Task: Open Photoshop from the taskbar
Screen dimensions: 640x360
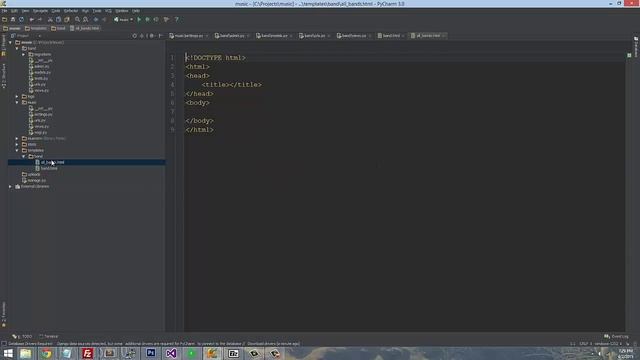Action: tap(151, 353)
